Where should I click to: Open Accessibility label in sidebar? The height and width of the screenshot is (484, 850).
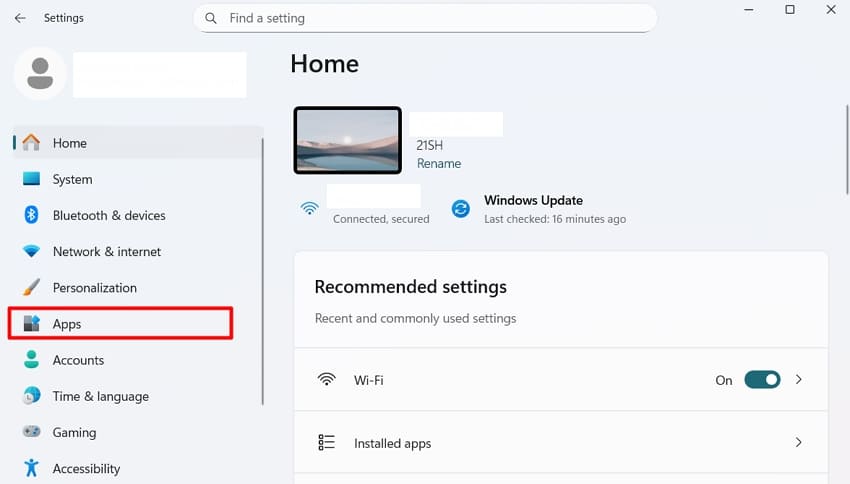point(86,468)
